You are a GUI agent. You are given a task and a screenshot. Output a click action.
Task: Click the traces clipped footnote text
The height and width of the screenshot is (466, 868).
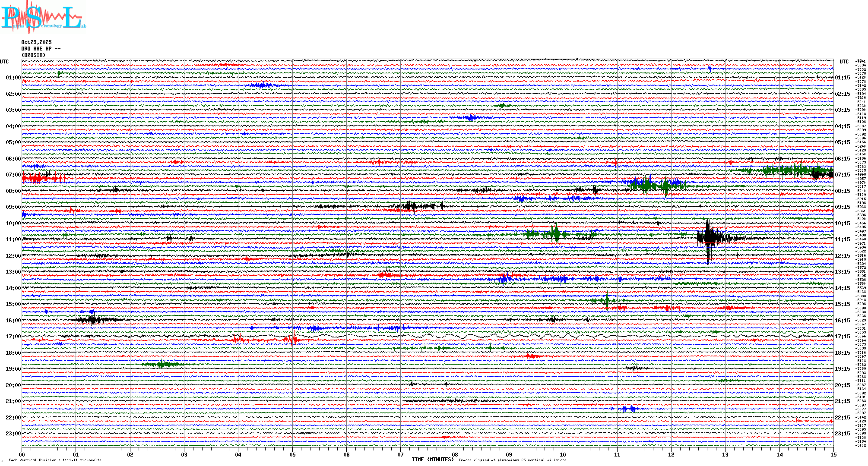pos(512,460)
